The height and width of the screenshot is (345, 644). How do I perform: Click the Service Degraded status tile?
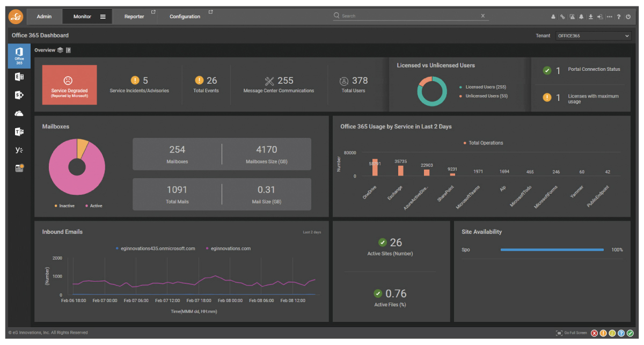[x=70, y=85]
